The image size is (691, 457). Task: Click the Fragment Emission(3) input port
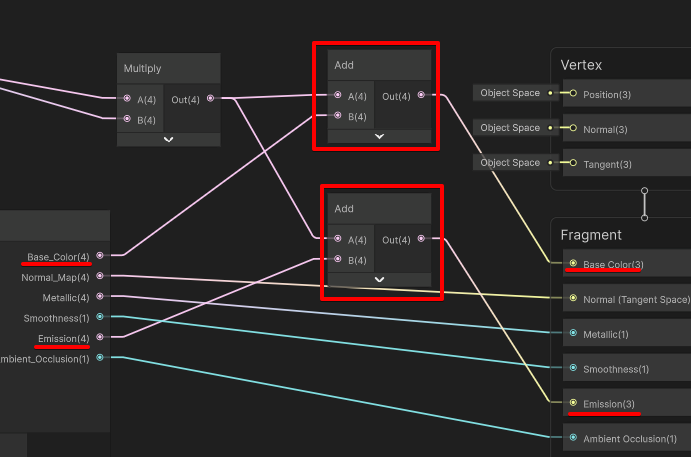click(573, 403)
